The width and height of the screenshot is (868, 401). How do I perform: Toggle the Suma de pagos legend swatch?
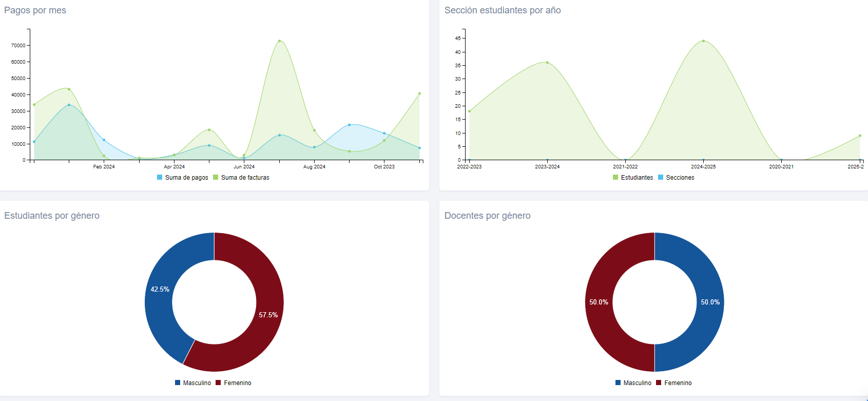coord(160,177)
